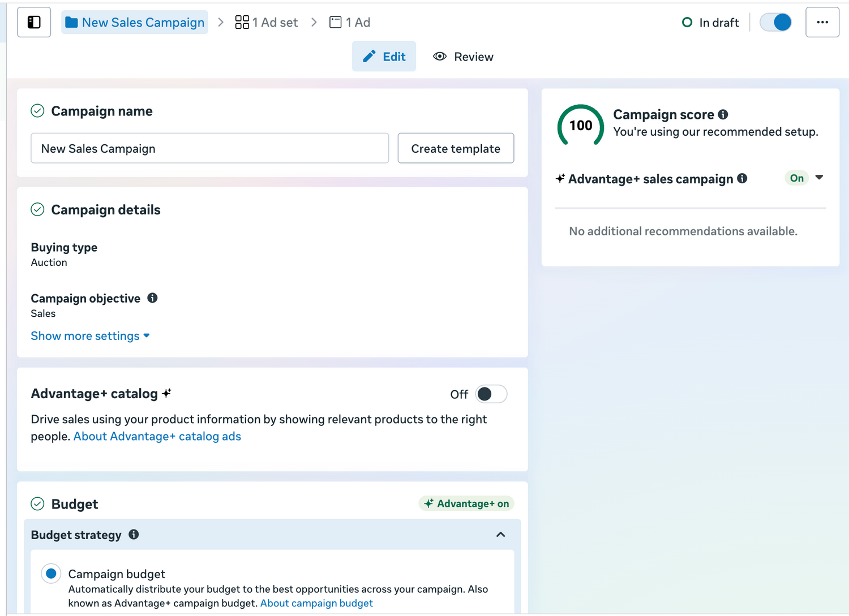Collapse the Budget strategy section
The height and width of the screenshot is (616, 849).
[x=500, y=535]
